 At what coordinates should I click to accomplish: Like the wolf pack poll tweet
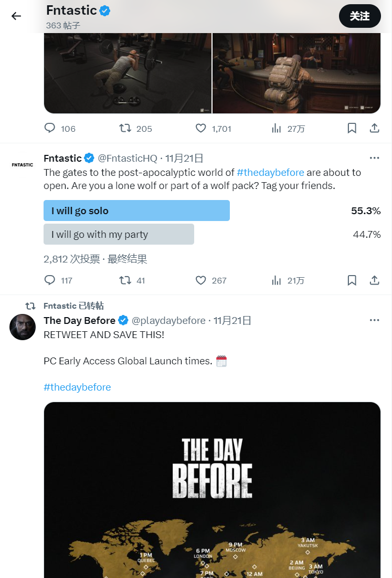200,280
